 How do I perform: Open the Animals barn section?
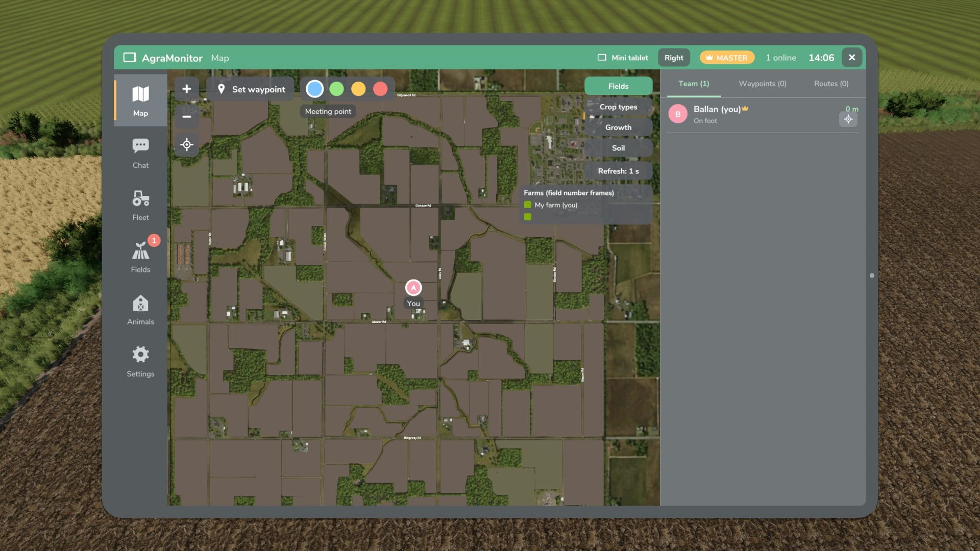point(140,309)
